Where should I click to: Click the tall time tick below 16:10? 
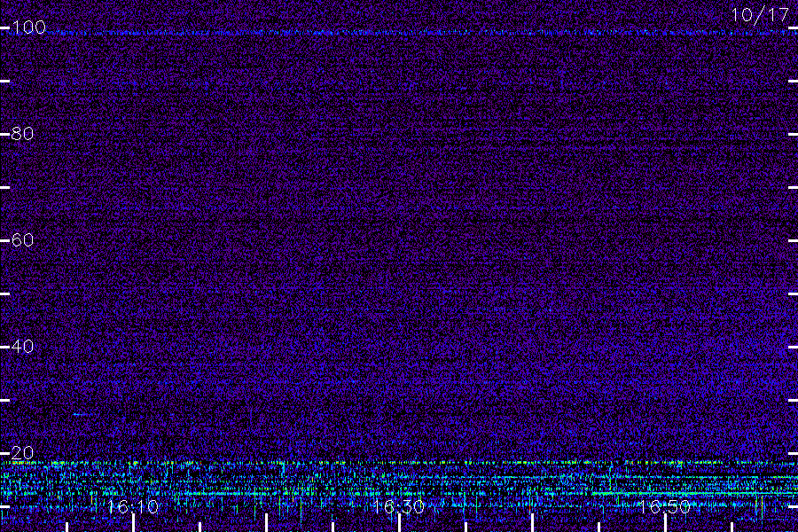(133, 523)
